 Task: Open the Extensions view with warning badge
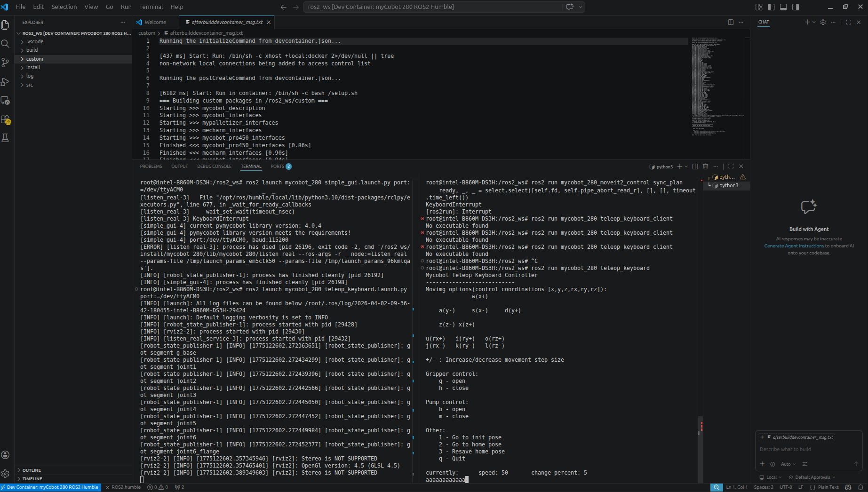click(6, 119)
